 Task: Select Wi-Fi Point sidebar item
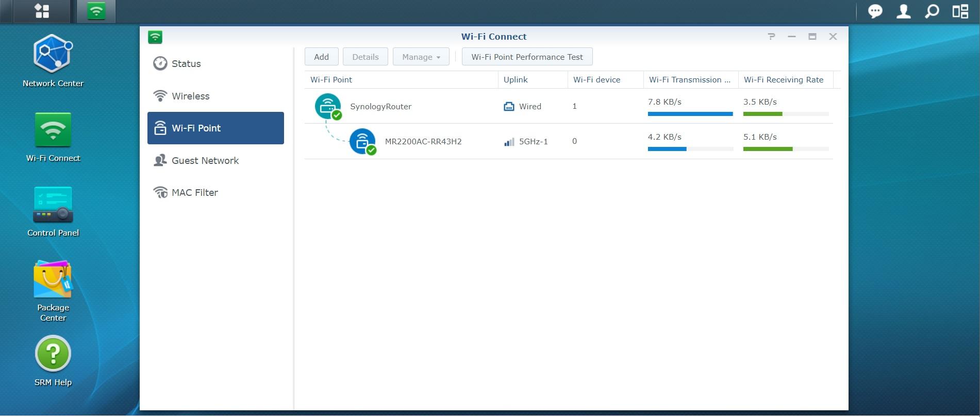(x=215, y=128)
